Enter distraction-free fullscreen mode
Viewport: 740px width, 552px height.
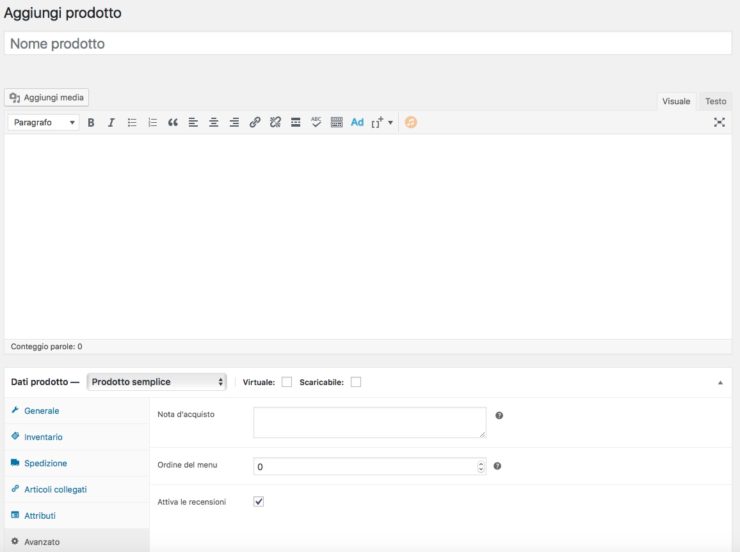(x=719, y=123)
